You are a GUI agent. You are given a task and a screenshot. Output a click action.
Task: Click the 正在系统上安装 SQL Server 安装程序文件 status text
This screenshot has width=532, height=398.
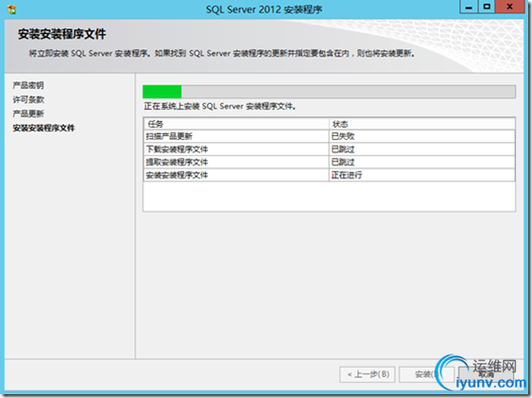tap(220, 106)
